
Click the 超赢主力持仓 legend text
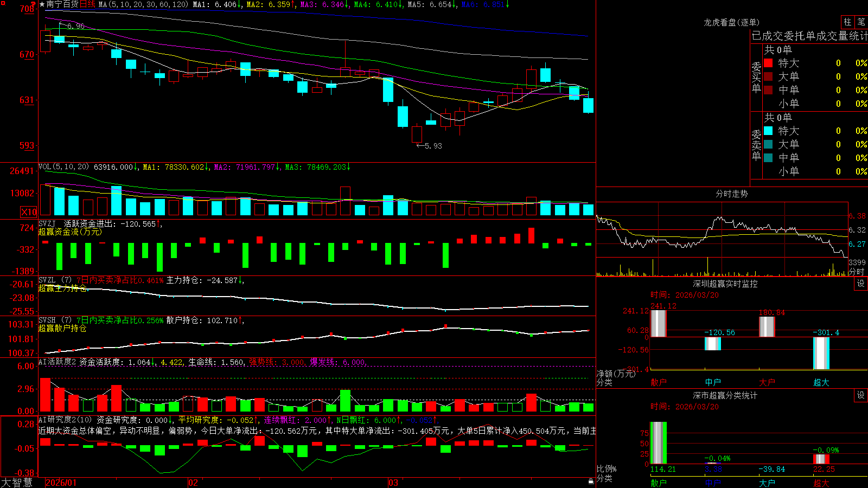click(x=62, y=288)
